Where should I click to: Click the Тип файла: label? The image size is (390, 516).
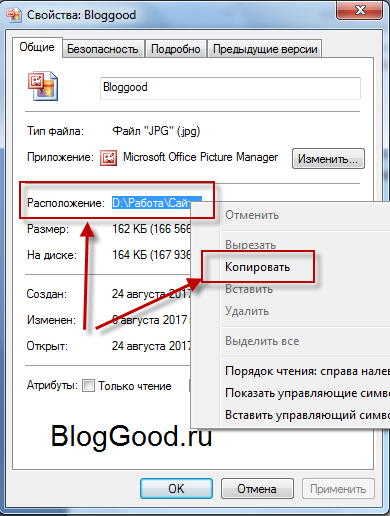coord(55,131)
